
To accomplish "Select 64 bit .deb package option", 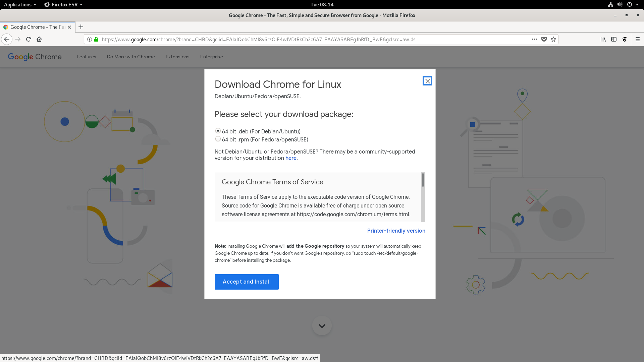I will coord(218,131).
